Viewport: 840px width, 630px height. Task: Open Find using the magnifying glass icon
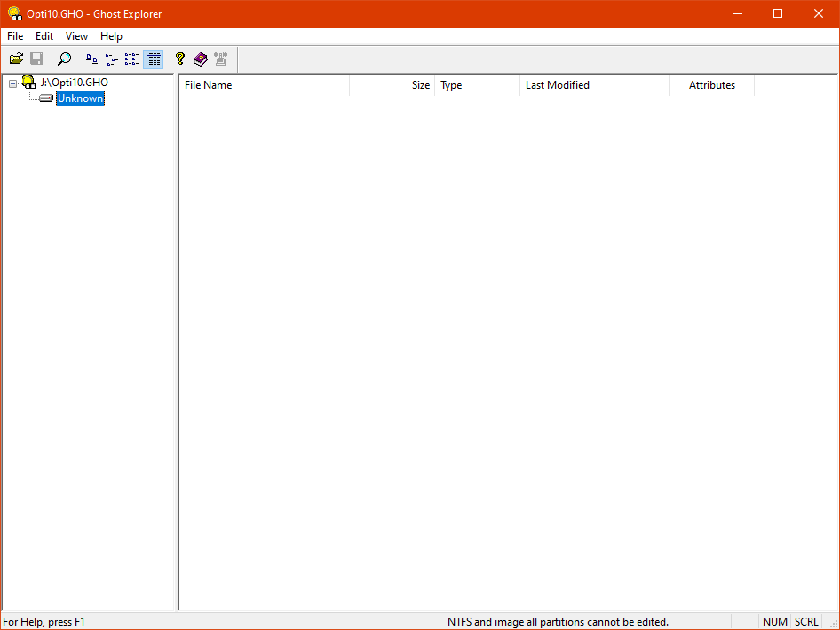coord(64,59)
